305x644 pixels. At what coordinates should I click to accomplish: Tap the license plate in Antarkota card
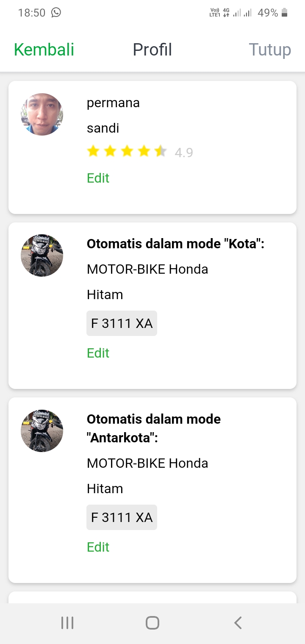[x=122, y=517]
